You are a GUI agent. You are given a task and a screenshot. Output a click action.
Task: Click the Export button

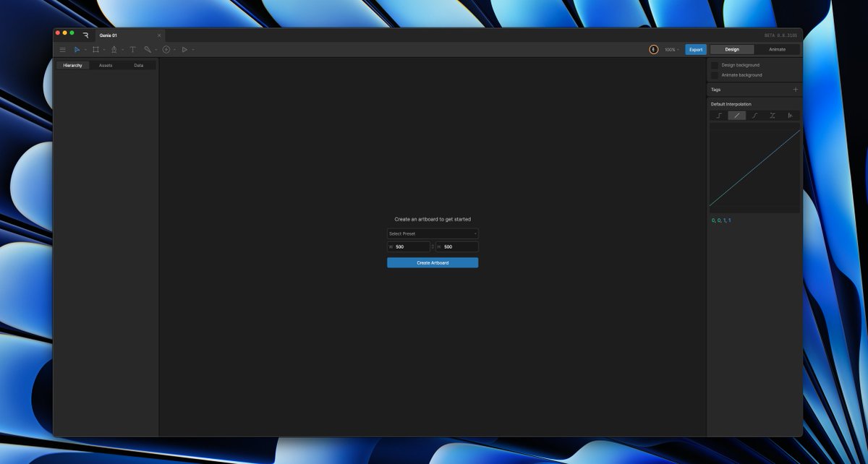coord(696,50)
